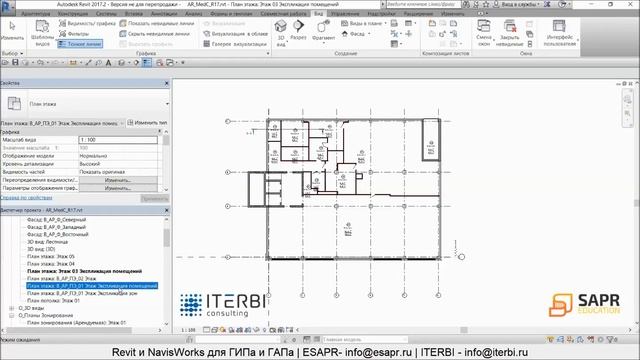Open the Справка по свойствам link
Screen dimensions: 640x360
[x=26, y=198]
